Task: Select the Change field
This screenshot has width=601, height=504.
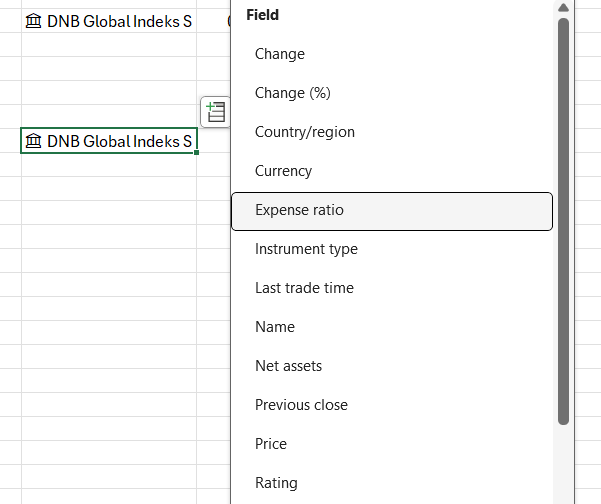Action: tap(280, 54)
